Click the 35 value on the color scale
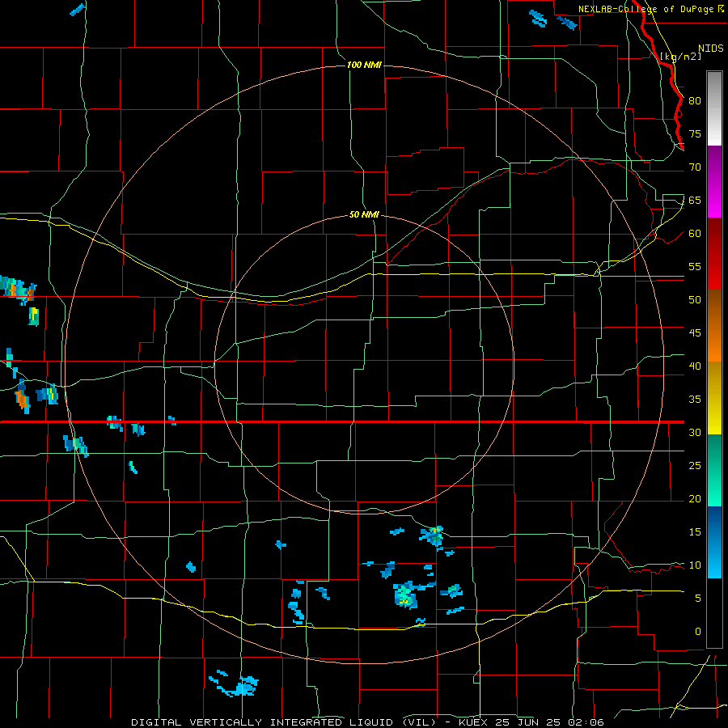 click(x=695, y=400)
